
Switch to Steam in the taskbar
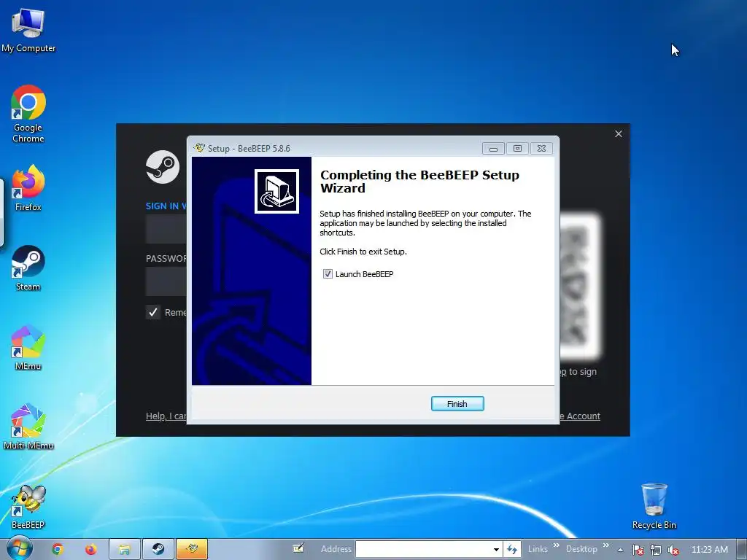[158, 550]
